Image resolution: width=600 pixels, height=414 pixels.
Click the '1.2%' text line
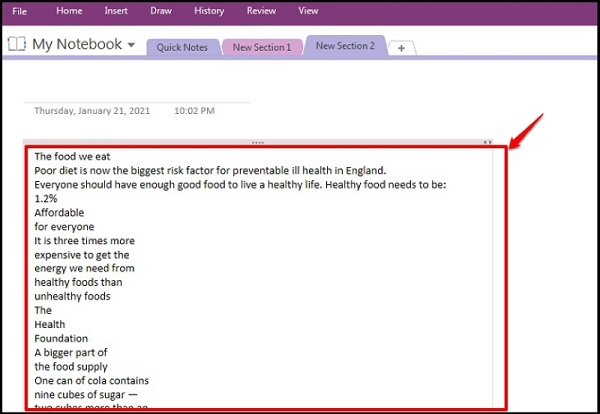click(47, 198)
